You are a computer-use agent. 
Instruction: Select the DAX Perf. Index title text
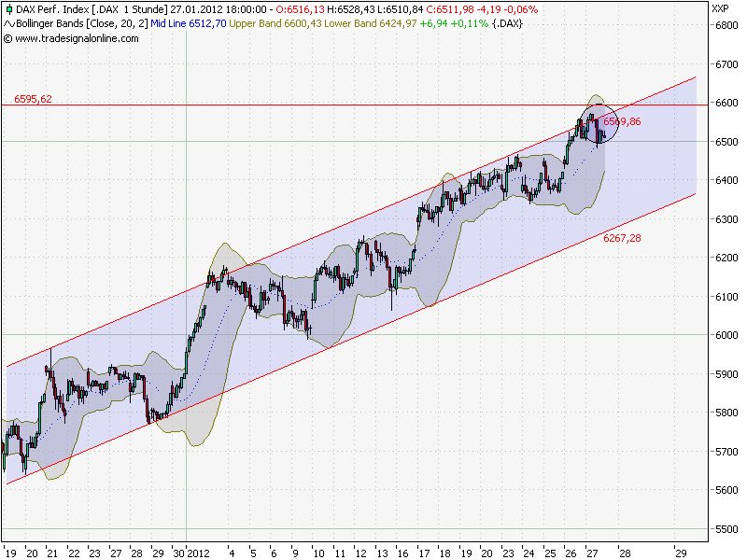coord(52,9)
